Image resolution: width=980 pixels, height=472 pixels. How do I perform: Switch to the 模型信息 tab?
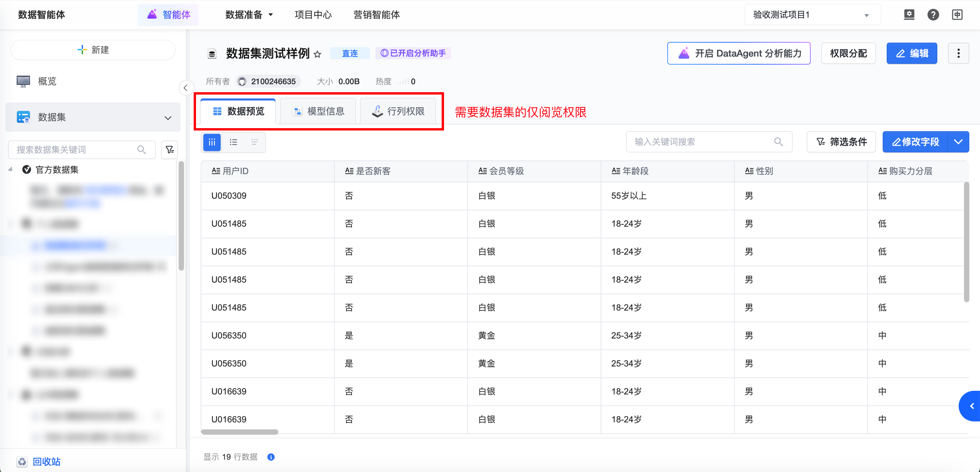318,112
